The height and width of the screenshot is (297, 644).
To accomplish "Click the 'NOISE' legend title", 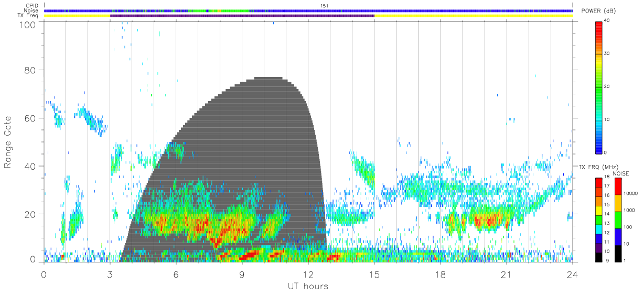I will tap(621, 173).
